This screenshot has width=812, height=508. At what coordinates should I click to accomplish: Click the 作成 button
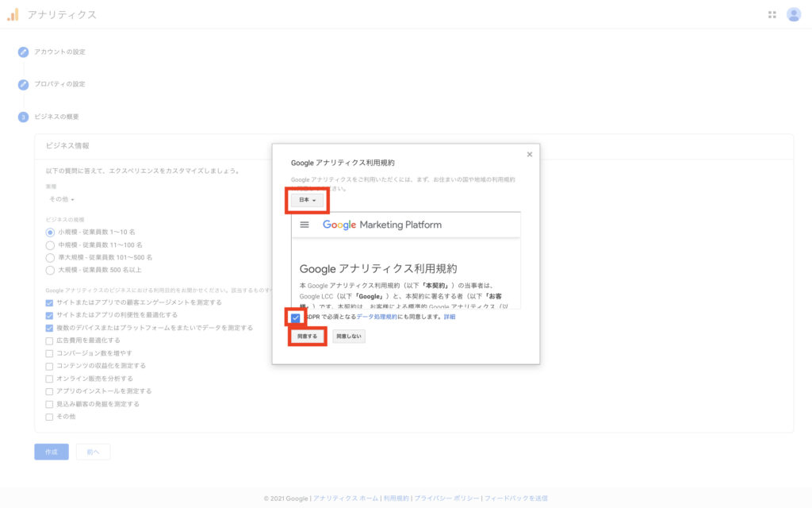pyautogui.click(x=52, y=452)
